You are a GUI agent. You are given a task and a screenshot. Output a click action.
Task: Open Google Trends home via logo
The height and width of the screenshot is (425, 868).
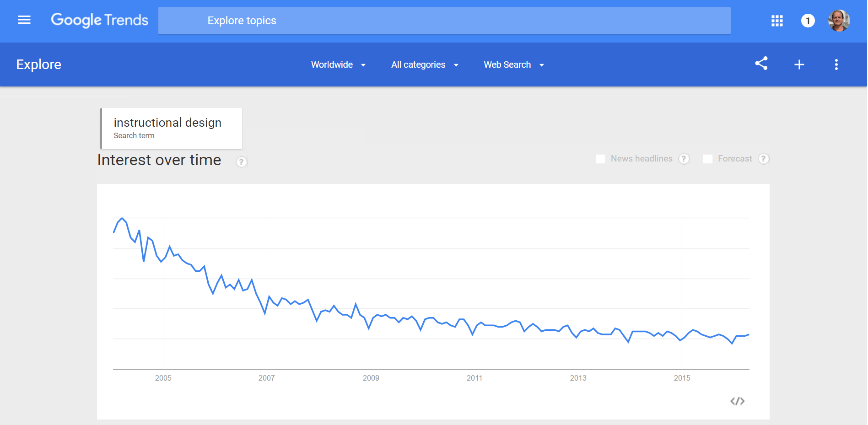[x=99, y=20]
